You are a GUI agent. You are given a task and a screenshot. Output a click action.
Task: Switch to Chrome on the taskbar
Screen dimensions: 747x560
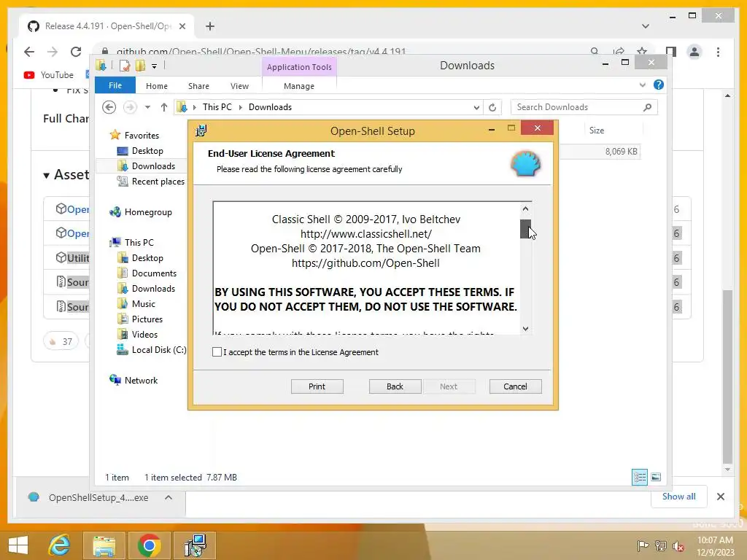(x=149, y=545)
